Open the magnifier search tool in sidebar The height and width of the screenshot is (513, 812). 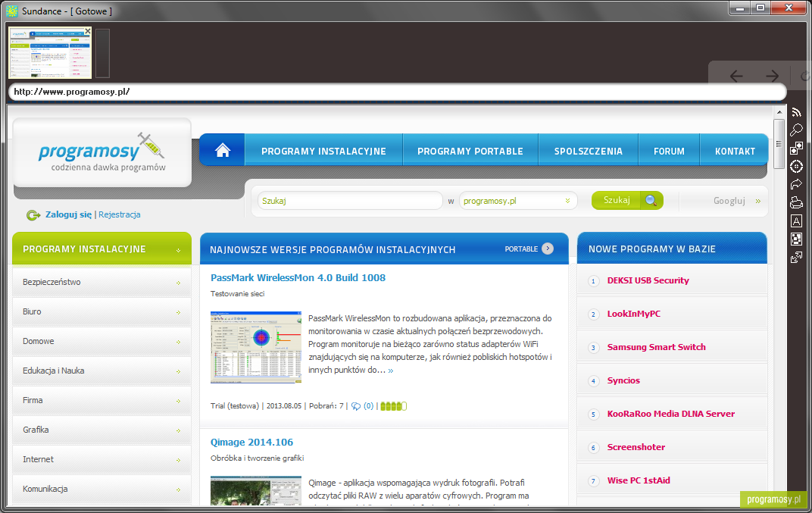[x=796, y=130]
